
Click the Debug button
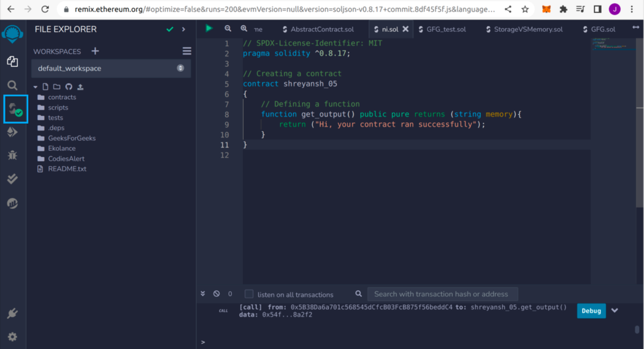pyautogui.click(x=591, y=311)
